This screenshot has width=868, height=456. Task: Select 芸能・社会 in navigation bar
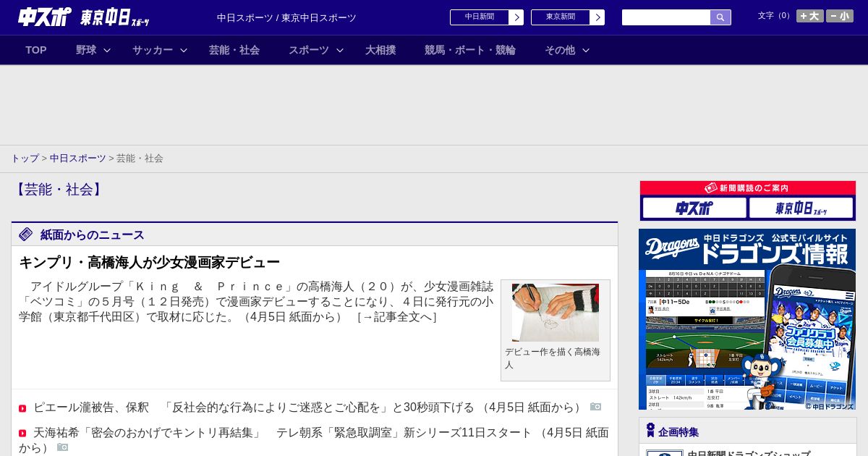(x=234, y=50)
